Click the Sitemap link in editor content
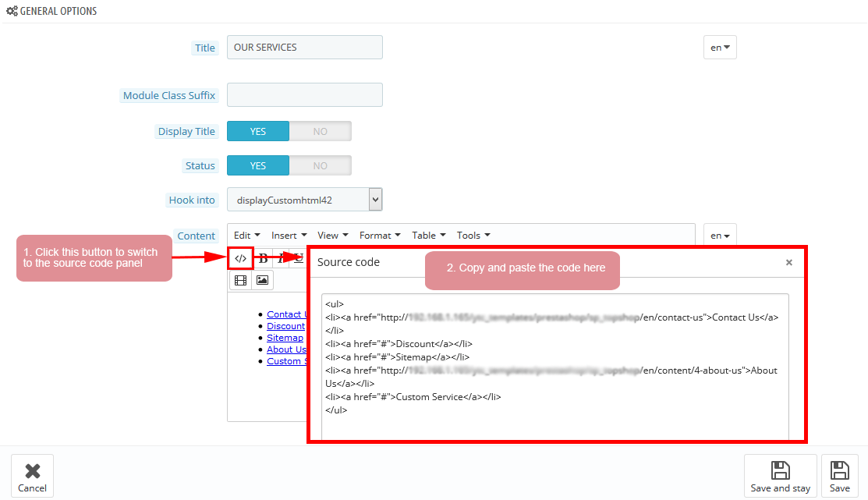Image resolution: width=868 pixels, height=500 pixels. coord(285,338)
